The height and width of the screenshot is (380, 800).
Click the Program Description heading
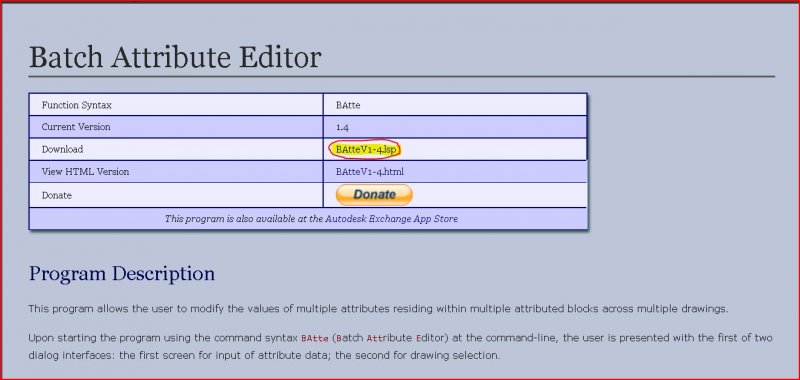tap(122, 273)
